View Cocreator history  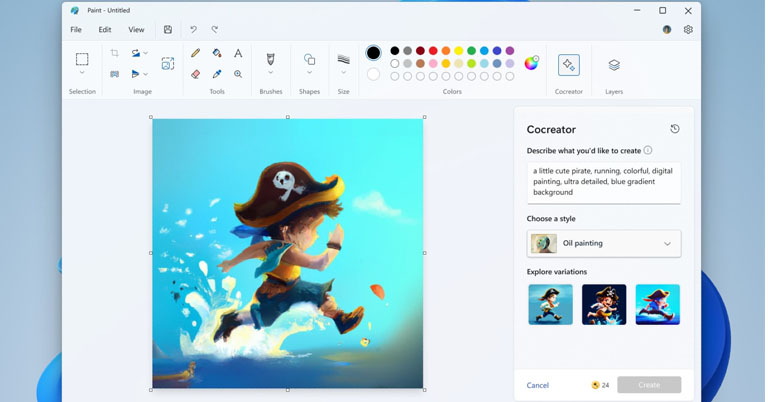(x=675, y=129)
